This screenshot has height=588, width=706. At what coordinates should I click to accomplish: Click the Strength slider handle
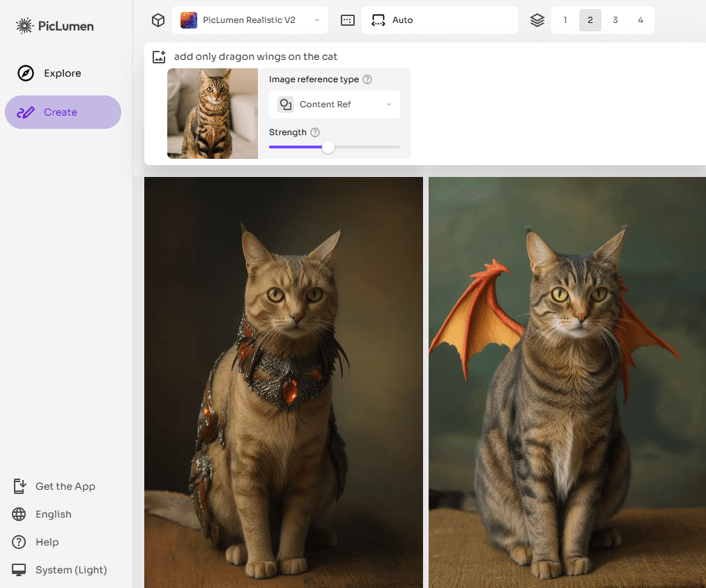point(328,147)
